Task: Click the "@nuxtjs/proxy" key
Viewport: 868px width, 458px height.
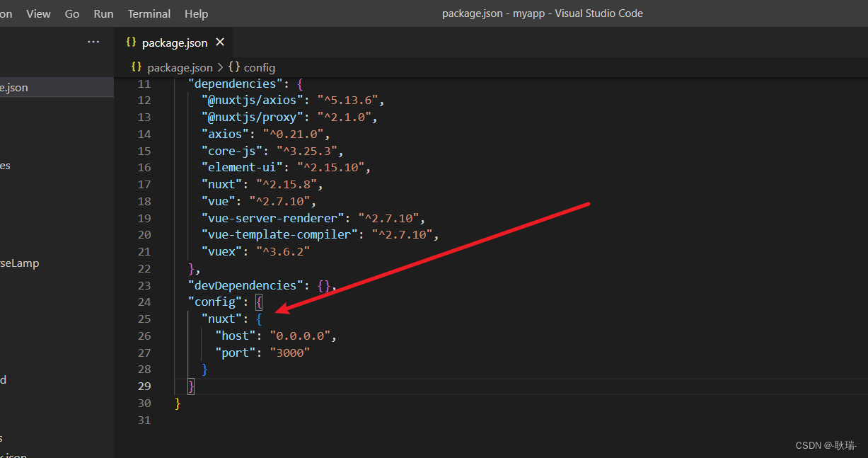Action: click(x=253, y=118)
